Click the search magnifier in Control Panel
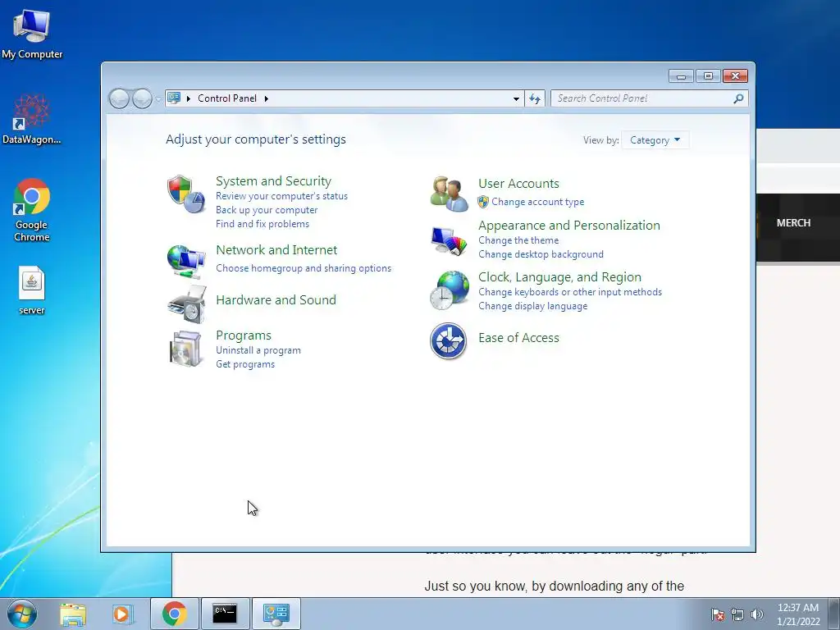Screen dimensions: 840x630 [x=738, y=98]
